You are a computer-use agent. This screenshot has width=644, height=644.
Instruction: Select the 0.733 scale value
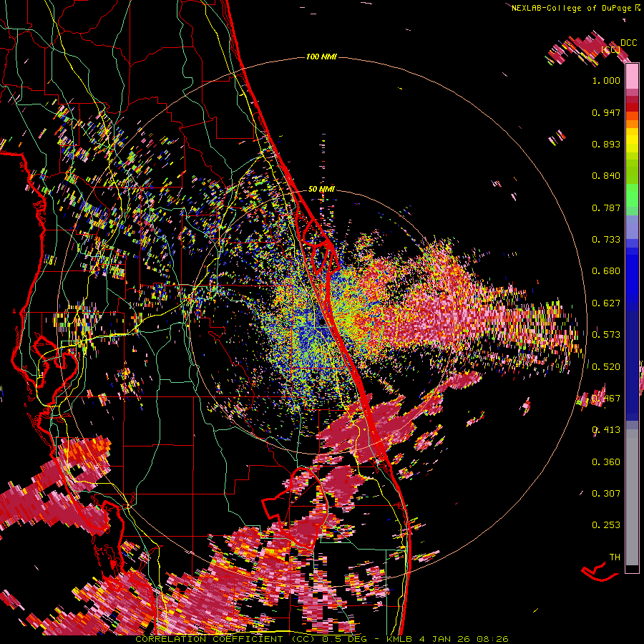tap(606, 240)
